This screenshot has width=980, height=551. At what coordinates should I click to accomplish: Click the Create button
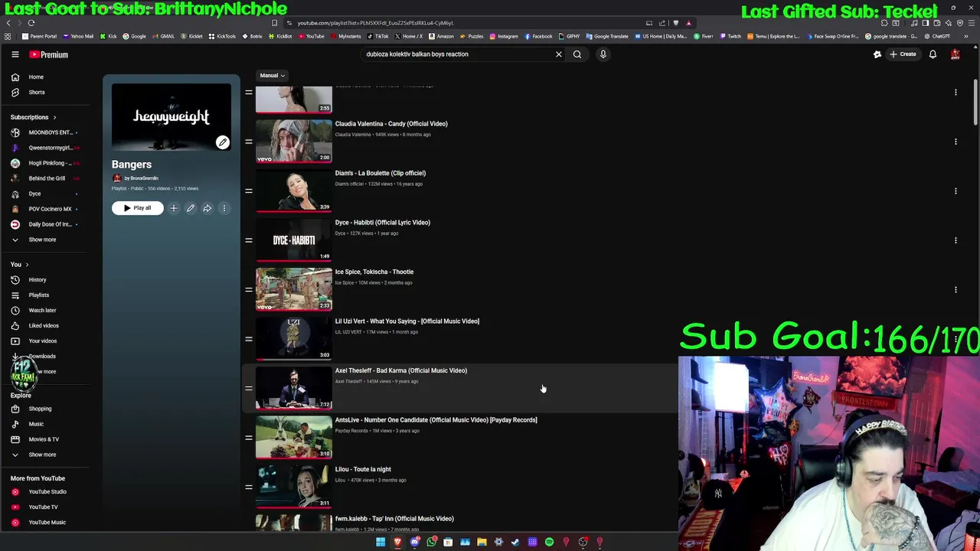pos(903,54)
